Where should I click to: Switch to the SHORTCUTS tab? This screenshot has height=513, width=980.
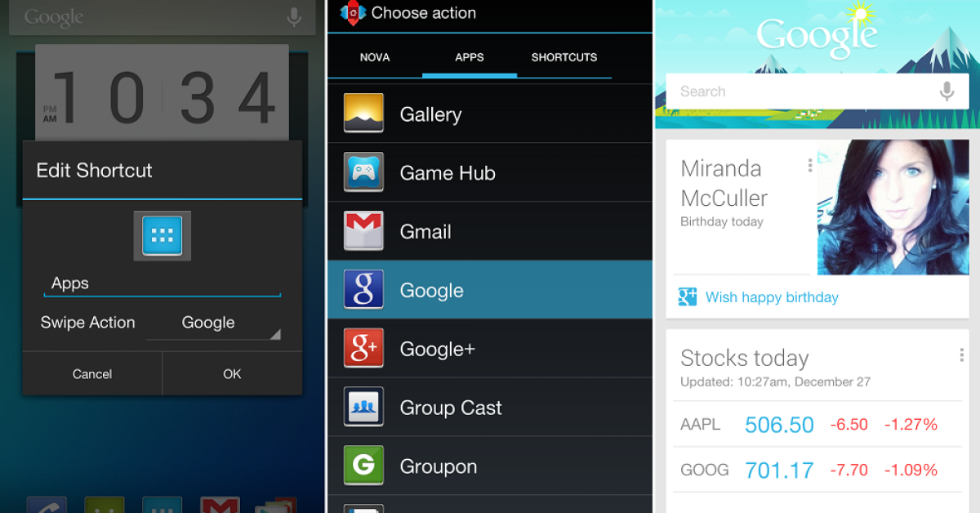[563, 57]
